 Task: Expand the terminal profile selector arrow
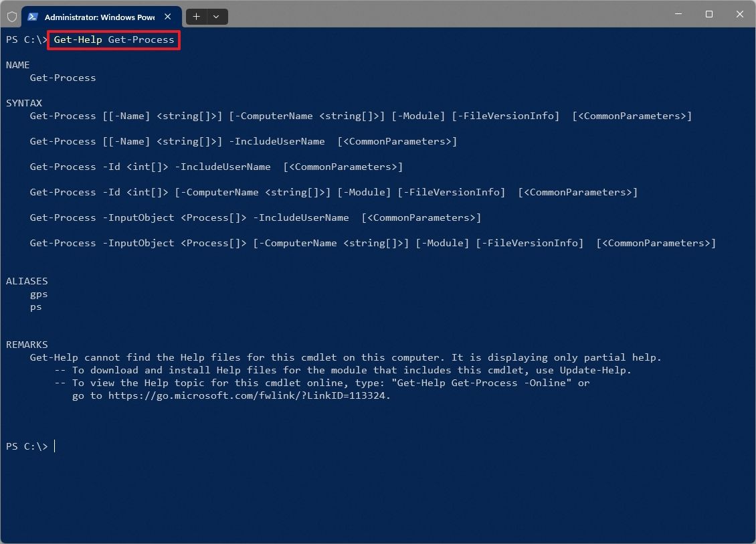coord(215,16)
